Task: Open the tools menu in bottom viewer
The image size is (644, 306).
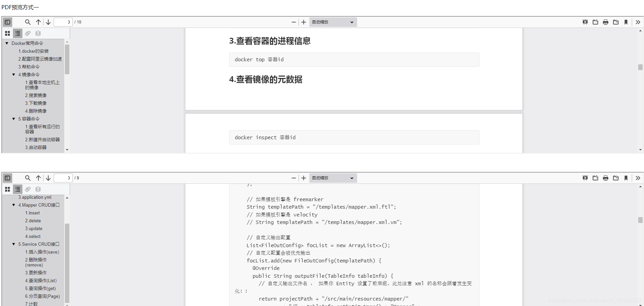Action: [638, 178]
